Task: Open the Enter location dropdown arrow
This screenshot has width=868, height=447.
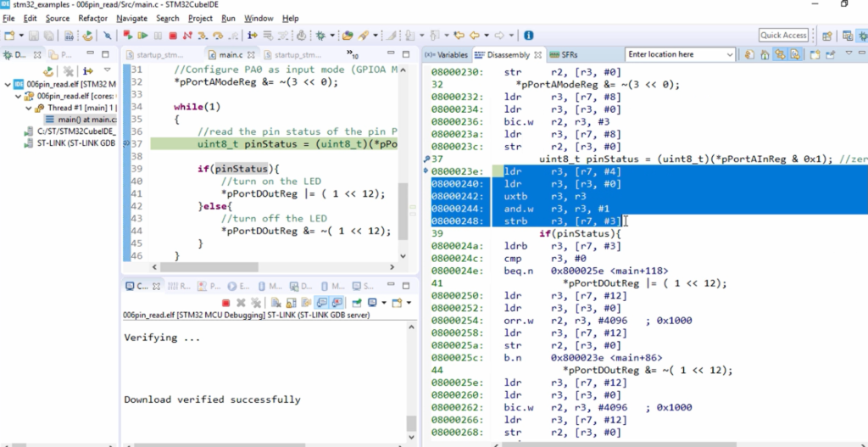Action: (x=730, y=54)
